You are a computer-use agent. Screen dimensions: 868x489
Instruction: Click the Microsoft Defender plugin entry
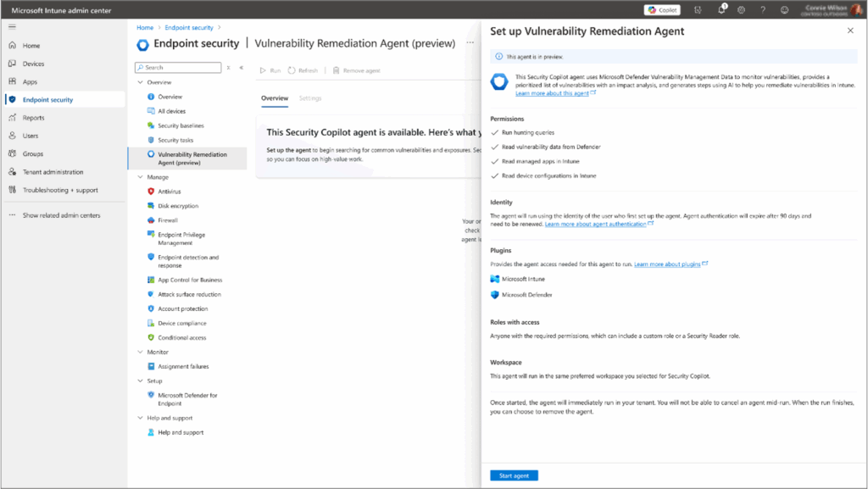click(x=521, y=295)
